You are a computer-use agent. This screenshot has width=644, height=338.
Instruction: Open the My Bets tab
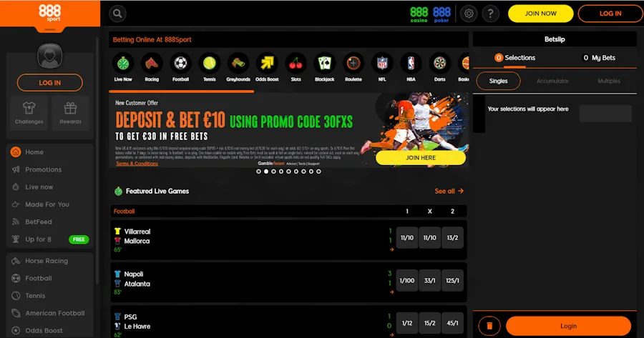click(599, 58)
